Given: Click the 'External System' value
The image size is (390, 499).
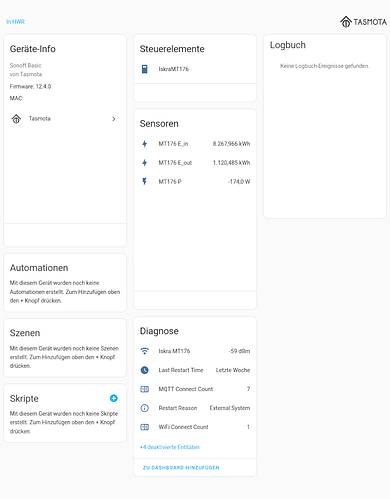Looking at the screenshot, I should point(230,408).
